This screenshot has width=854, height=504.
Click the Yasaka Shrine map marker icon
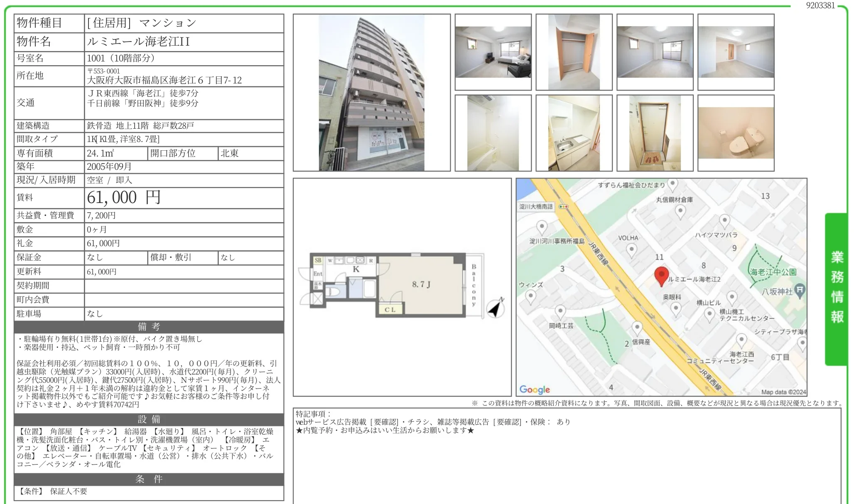point(800,290)
